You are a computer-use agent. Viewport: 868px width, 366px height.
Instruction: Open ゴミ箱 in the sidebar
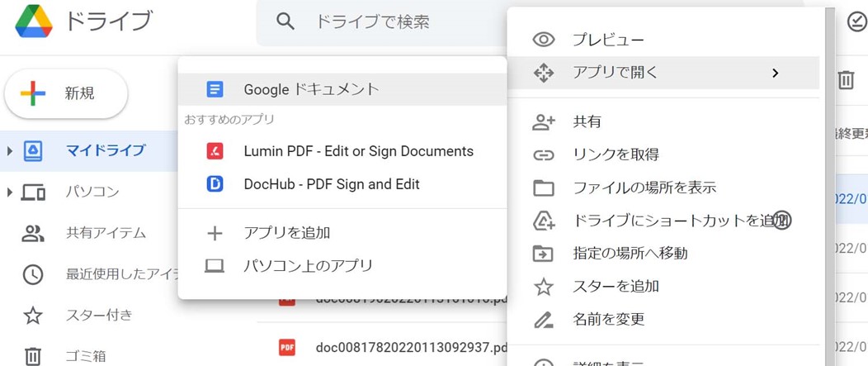click(x=85, y=356)
